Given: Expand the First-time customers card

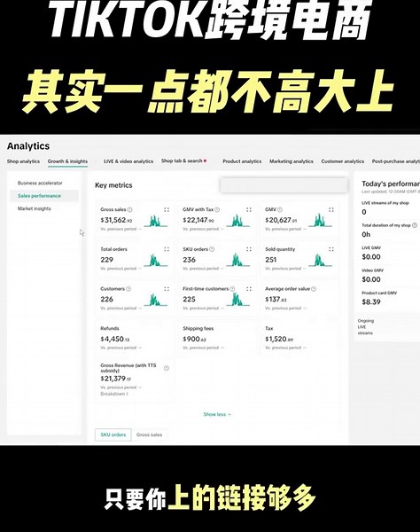Looking at the screenshot, I should [249, 289].
